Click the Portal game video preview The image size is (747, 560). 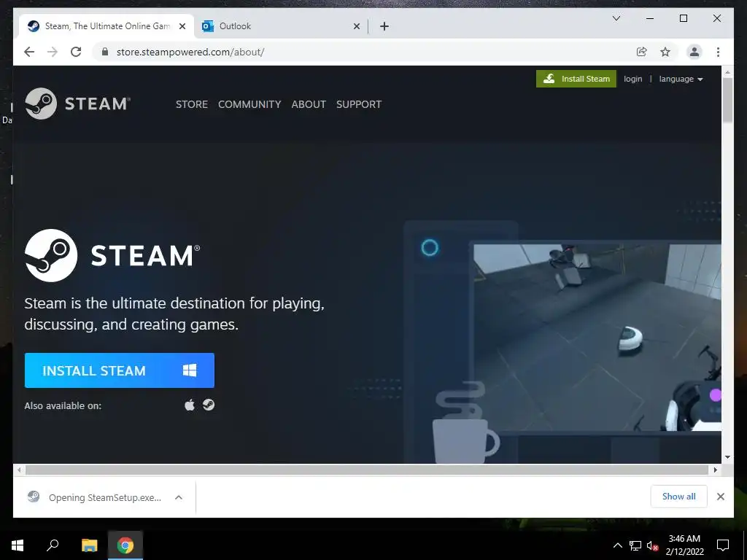[x=597, y=337]
